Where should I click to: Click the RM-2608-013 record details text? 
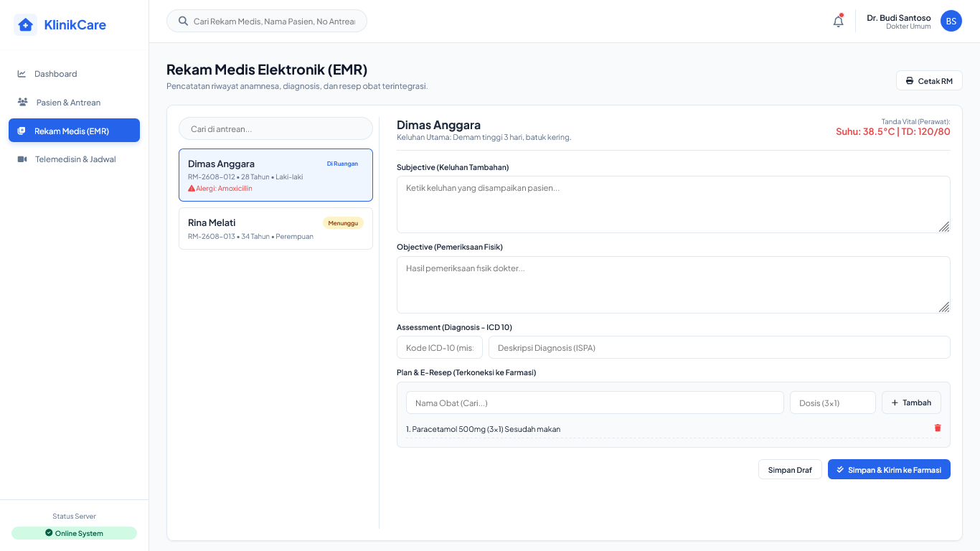250,236
